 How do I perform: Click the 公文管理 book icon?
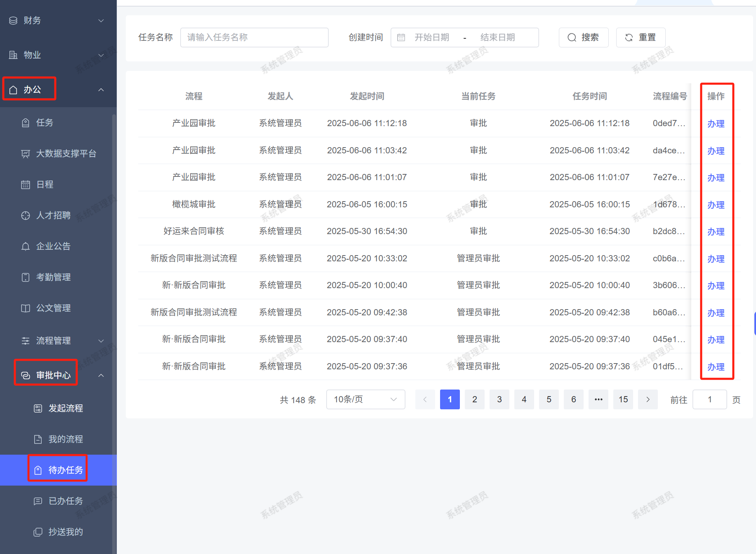(26, 308)
